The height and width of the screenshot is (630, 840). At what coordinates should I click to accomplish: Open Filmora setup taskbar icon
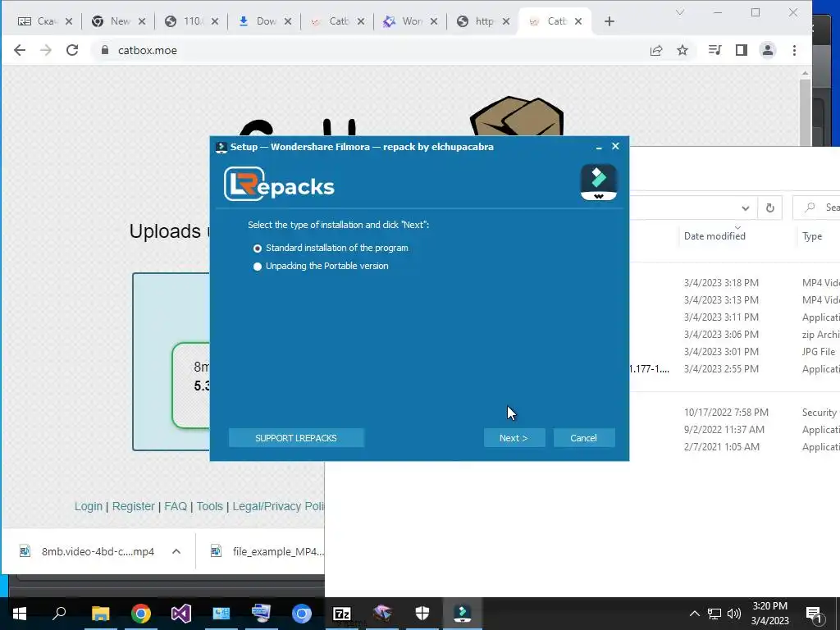[x=463, y=614]
